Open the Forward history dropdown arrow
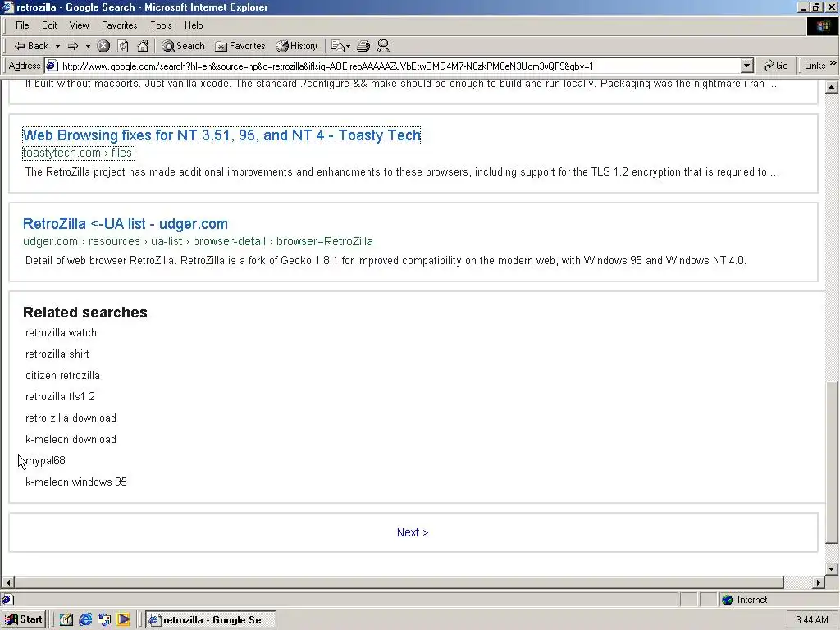 [x=88, y=46]
